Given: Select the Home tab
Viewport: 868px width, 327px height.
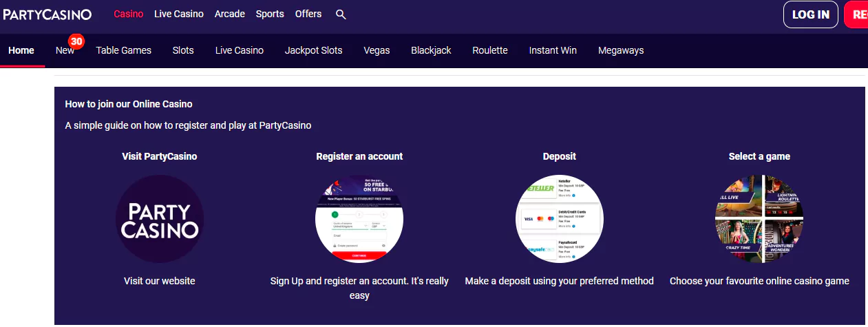Looking at the screenshot, I should 21,50.
